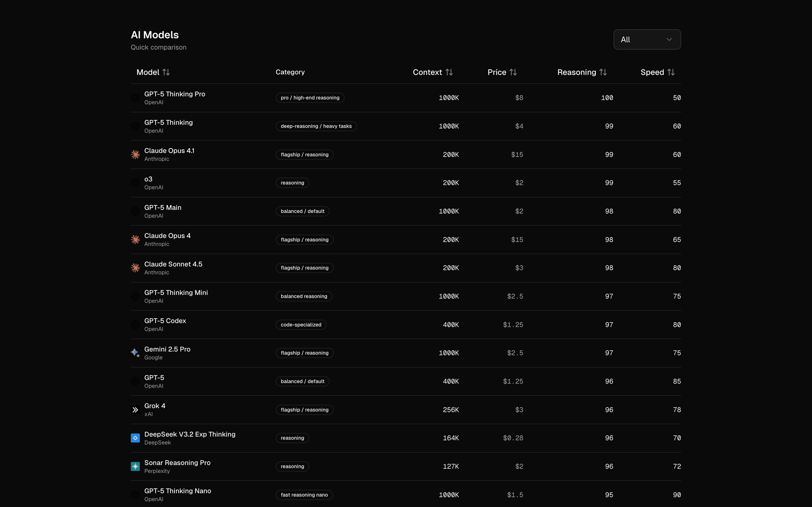Viewport: 812px width, 507px height.
Task: Click the pro / high-end reasoning tag
Action: tap(310, 98)
